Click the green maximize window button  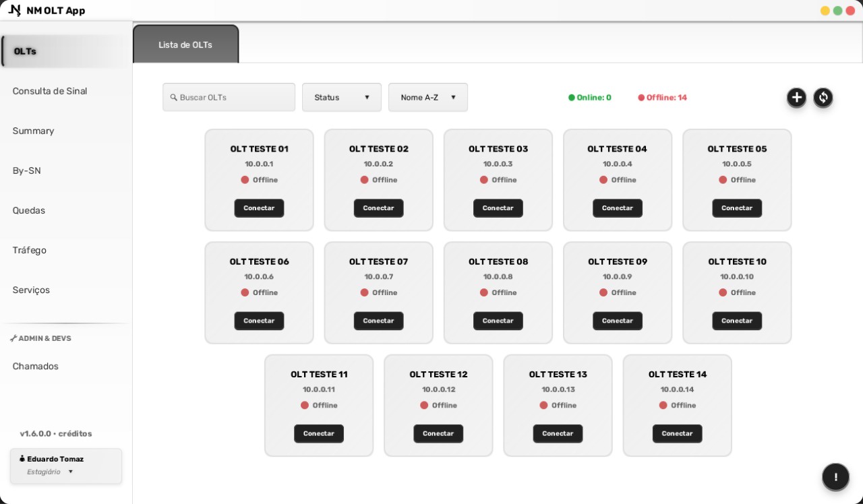837,11
